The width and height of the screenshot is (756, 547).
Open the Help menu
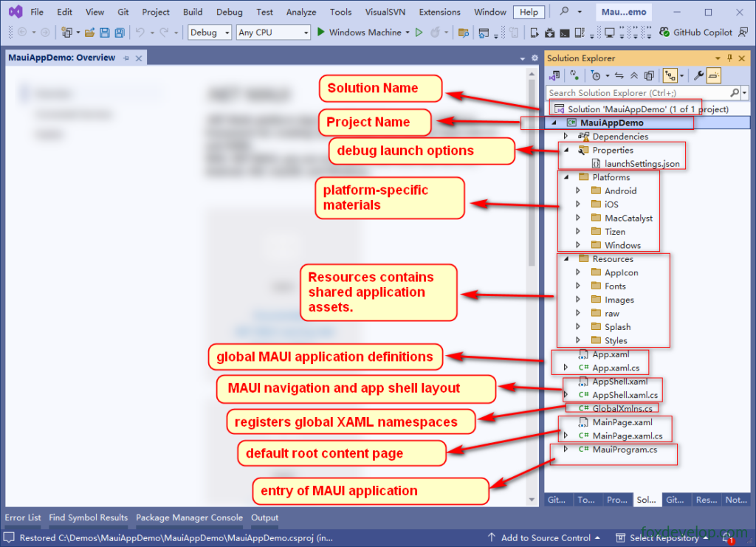click(529, 12)
